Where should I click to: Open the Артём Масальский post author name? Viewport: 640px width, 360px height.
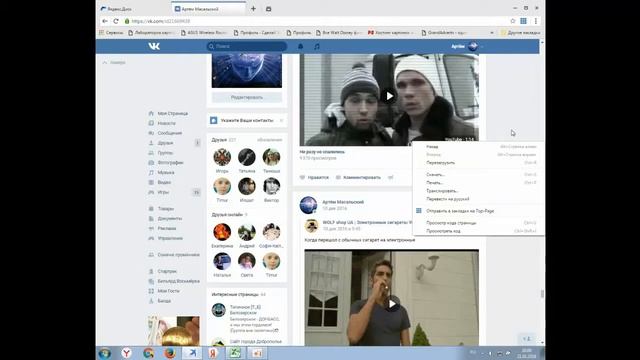point(343,202)
